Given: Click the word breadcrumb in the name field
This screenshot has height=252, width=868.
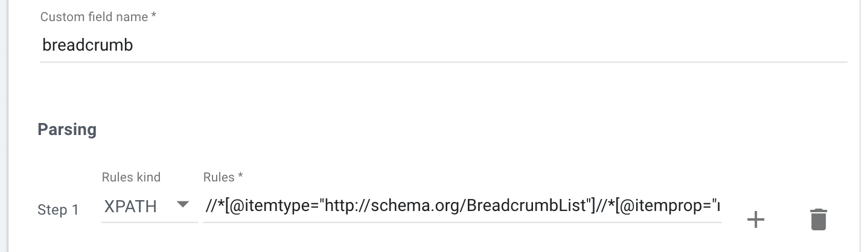Looking at the screenshot, I should point(88,45).
